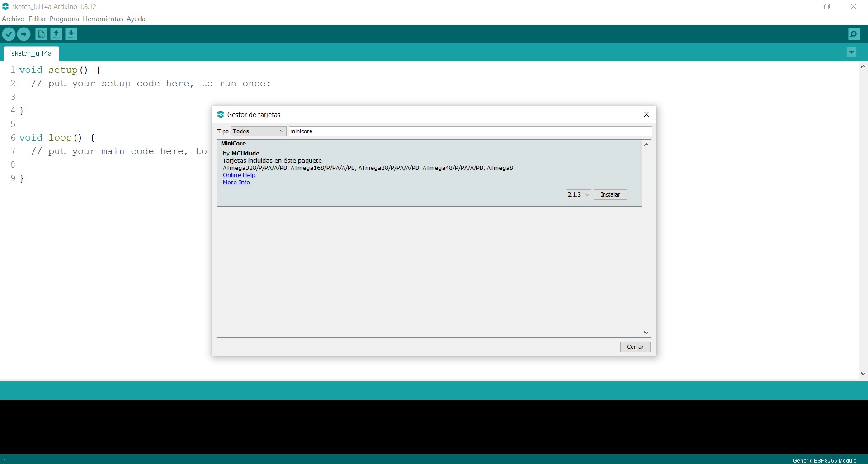The image size is (868, 464).
Task: Select the MiniCore package title
Action: tap(233, 144)
